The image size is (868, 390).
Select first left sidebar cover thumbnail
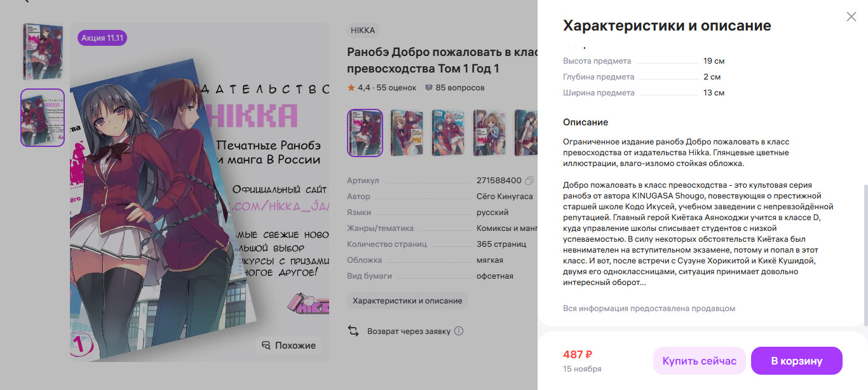coord(43,52)
